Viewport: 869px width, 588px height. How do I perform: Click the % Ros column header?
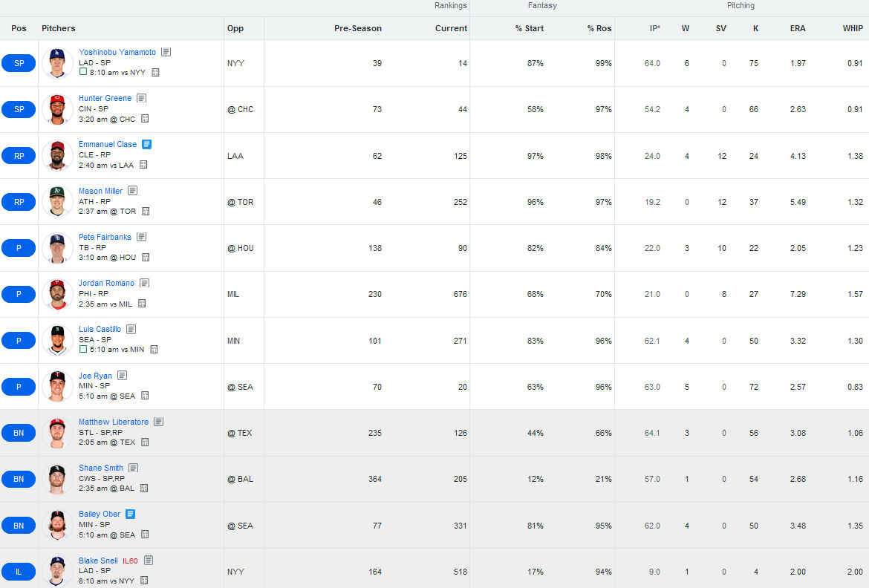click(x=599, y=28)
